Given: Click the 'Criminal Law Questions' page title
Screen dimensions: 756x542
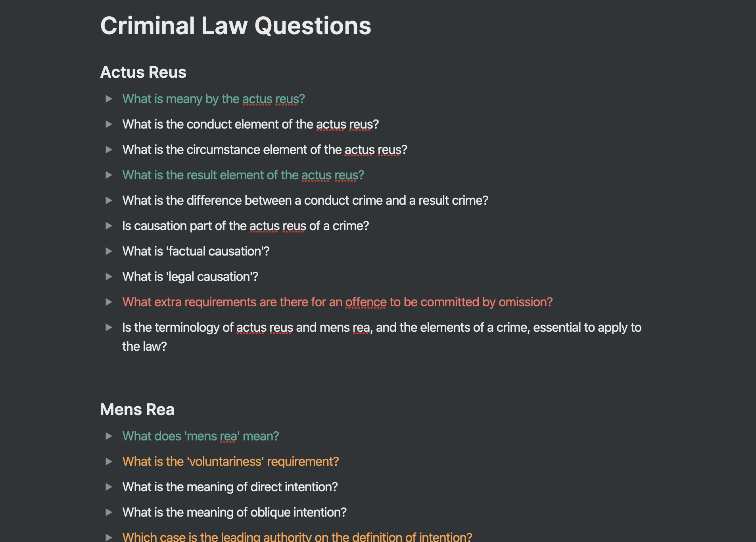Looking at the screenshot, I should 236,26.
